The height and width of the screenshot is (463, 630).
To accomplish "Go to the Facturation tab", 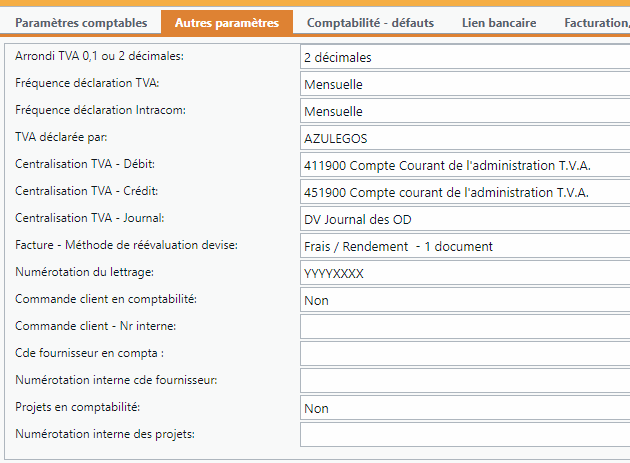I will (597, 23).
